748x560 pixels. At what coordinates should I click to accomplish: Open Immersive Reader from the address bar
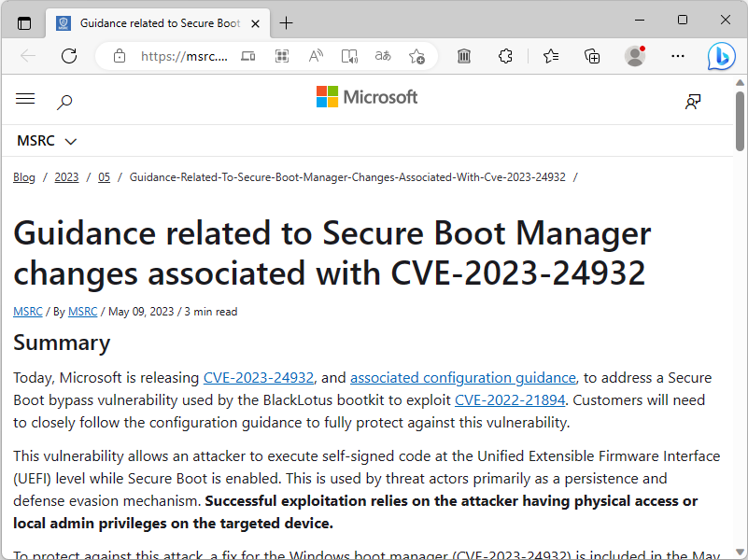(x=349, y=56)
